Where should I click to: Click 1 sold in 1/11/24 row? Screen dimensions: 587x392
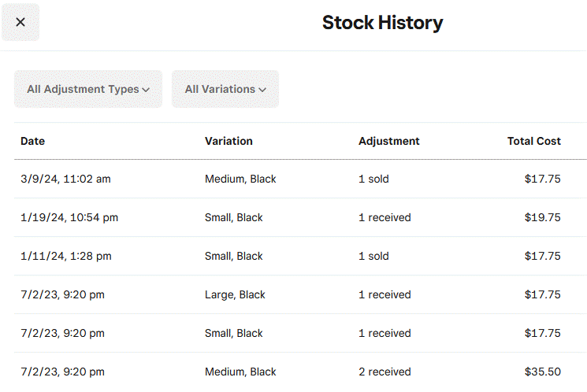(x=373, y=256)
